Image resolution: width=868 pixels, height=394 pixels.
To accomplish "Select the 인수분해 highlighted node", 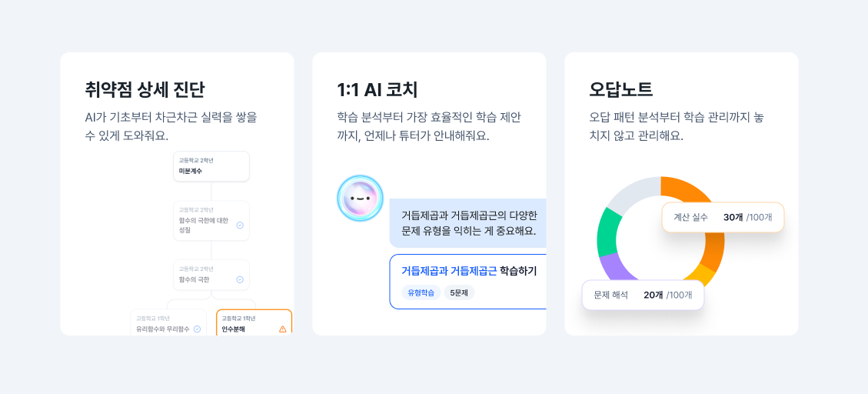I will click(x=254, y=322).
